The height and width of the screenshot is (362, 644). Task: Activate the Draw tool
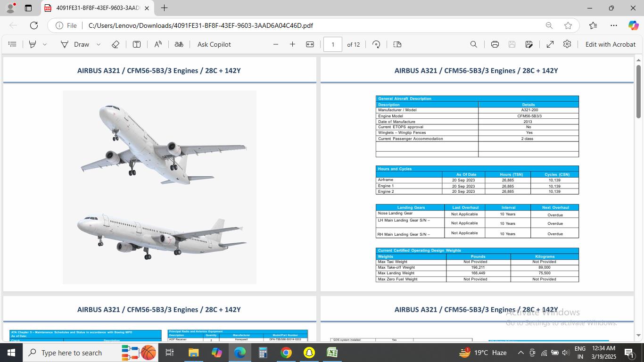(75, 44)
